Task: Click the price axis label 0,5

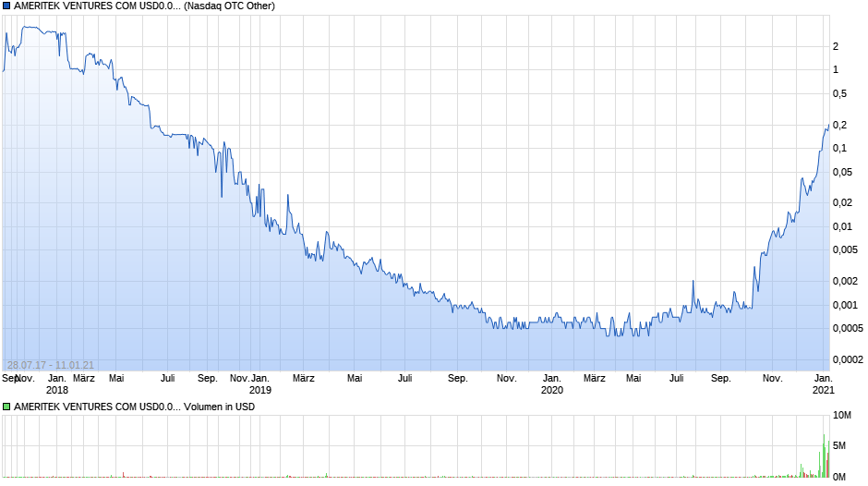Action: click(x=839, y=93)
